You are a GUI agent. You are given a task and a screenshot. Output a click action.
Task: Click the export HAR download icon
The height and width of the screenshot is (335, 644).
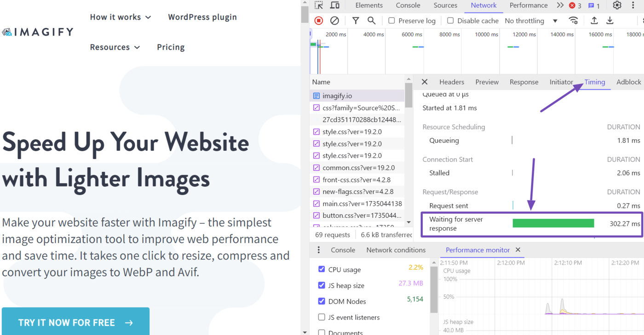click(x=610, y=21)
